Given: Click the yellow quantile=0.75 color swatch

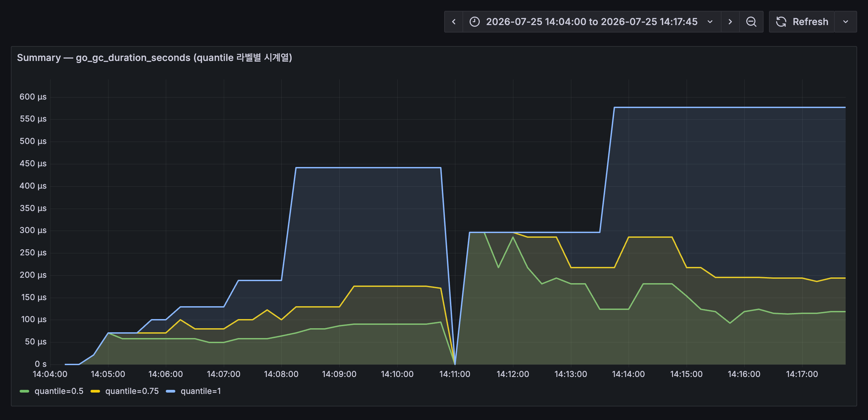Looking at the screenshot, I should click(x=95, y=391).
